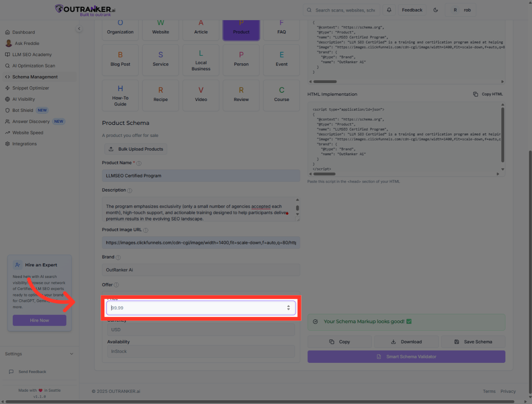Image resolution: width=532 pixels, height=404 pixels.
Task: Select the How-To Guide schema type
Action: (x=120, y=95)
